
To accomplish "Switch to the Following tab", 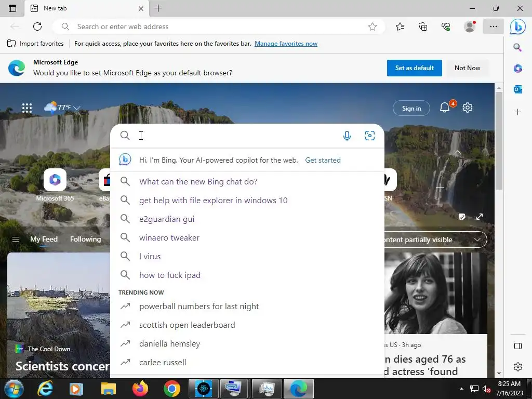I will coord(86,239).
